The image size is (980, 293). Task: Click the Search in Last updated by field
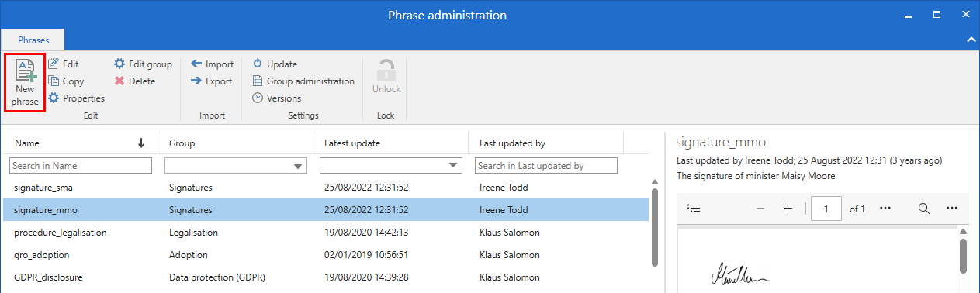pos(546,166)
